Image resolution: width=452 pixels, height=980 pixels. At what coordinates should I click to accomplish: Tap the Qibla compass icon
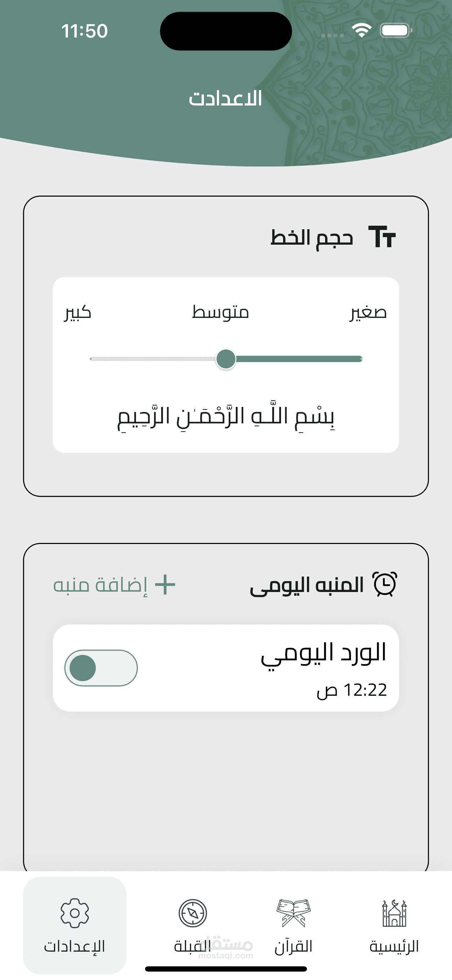193,913
